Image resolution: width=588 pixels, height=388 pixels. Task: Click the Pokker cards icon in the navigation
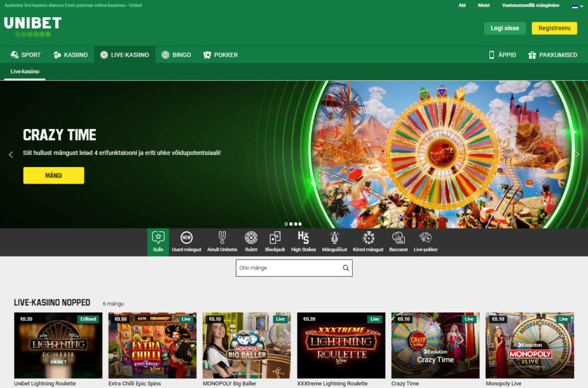[207, 55]
